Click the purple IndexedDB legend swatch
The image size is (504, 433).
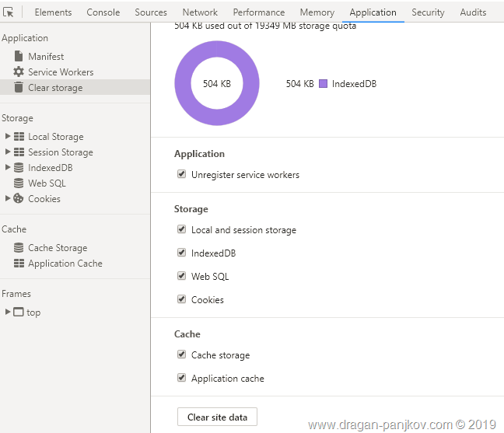323,84
